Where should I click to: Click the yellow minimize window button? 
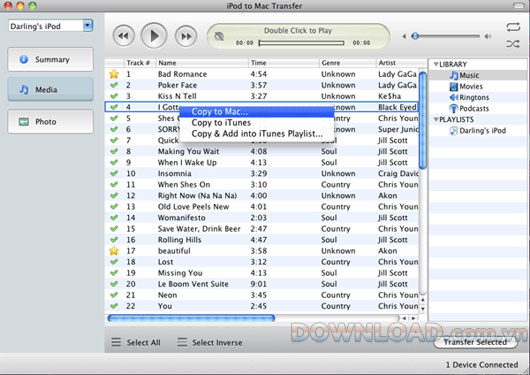click(x=20, y=5)
